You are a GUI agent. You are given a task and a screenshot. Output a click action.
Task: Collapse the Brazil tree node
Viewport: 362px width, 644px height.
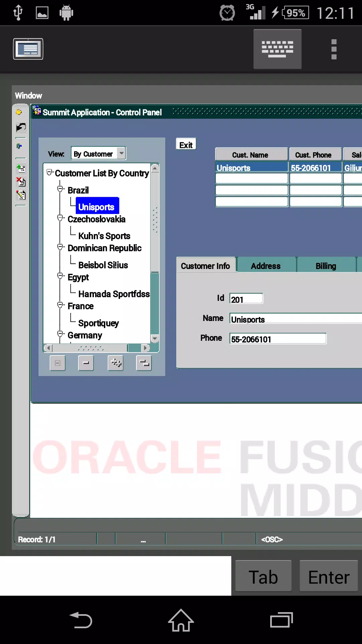60,190
